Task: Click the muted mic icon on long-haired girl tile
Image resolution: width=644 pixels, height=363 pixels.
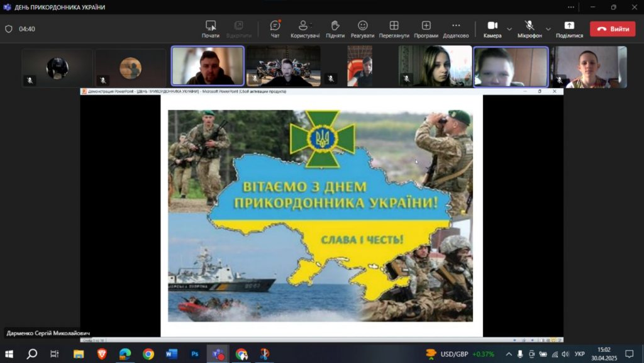Action: (406, 79)
